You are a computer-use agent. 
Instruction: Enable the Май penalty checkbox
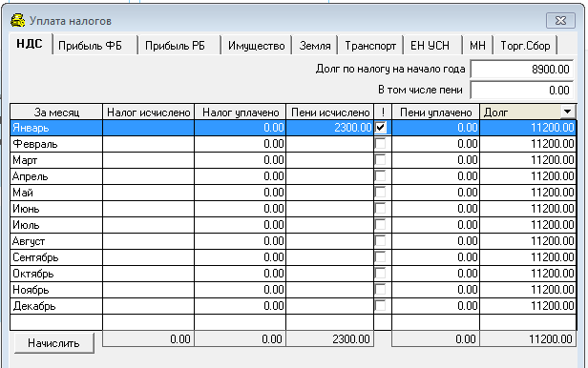380,193
